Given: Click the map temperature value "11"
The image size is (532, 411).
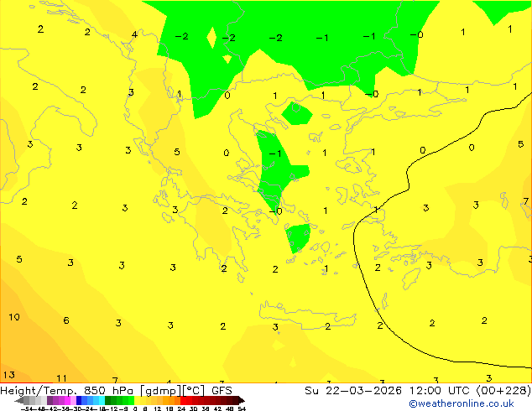Looking at the screenshot, I should pos(62,378).
